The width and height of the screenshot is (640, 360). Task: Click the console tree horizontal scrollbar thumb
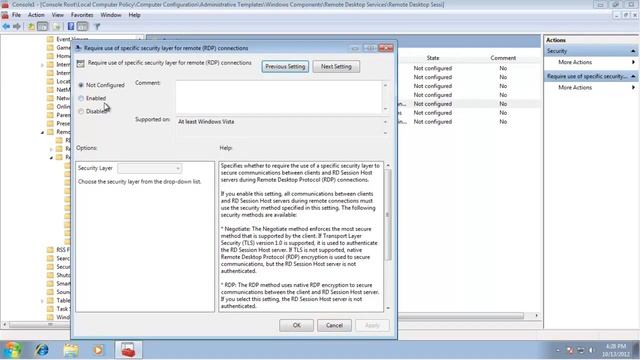tap(51, 324)
